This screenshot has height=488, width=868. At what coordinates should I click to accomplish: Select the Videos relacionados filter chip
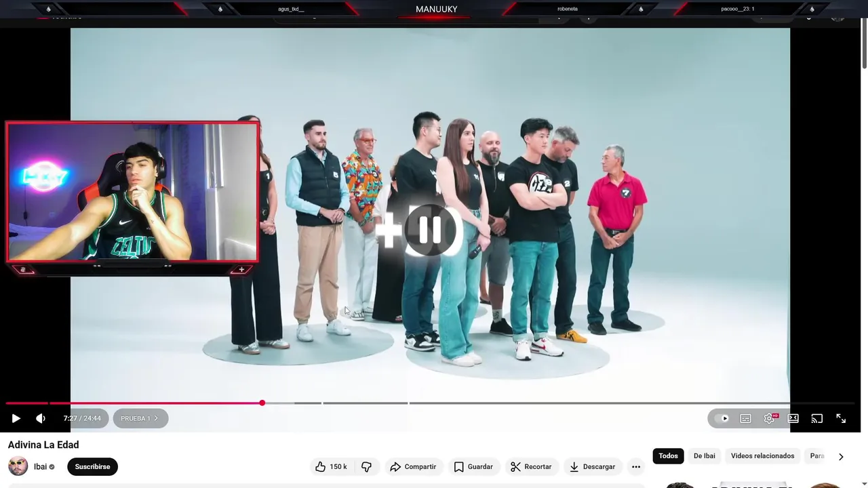[x=762, y=455]
